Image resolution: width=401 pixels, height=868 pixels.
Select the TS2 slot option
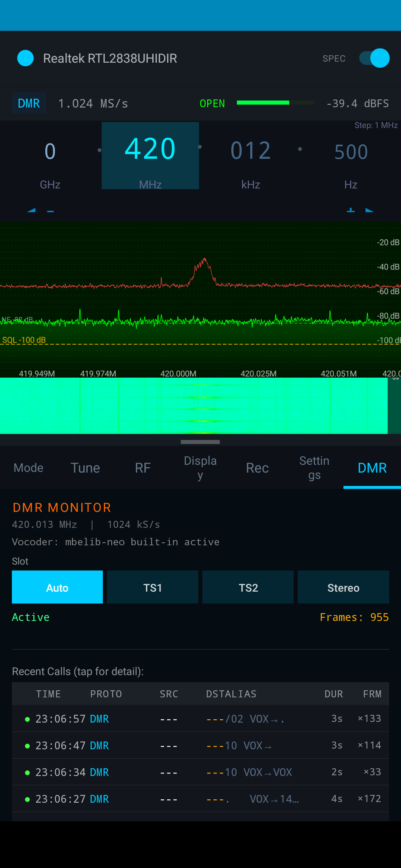[x=248, y=587]
